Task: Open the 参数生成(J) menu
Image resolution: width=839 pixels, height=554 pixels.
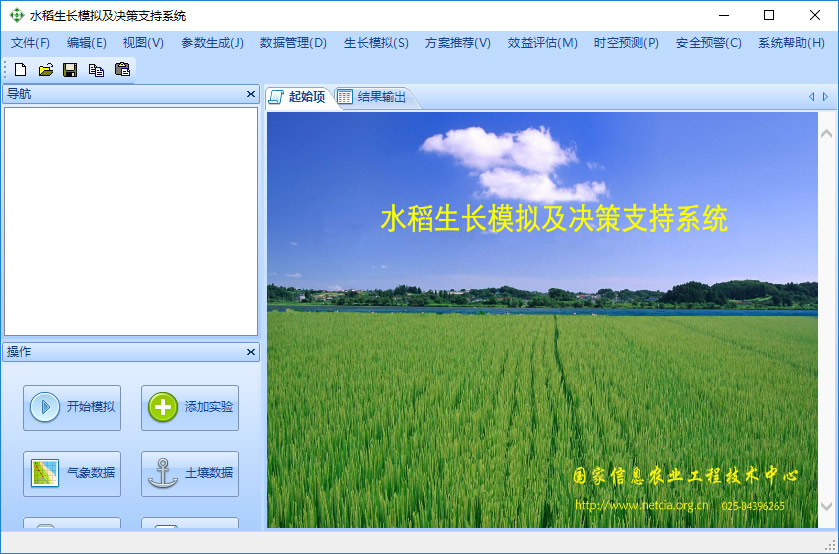Action: [x=212, y=43]
